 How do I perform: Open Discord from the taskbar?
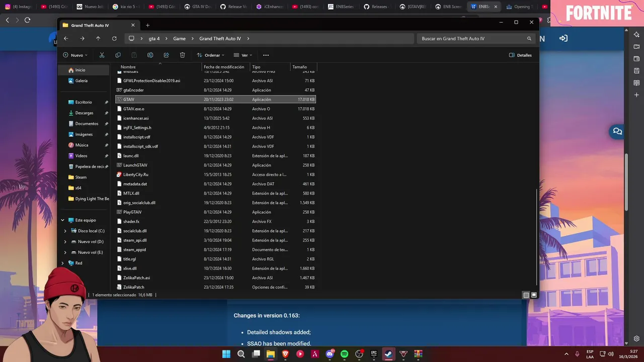pyautogui.click(x=330, y=354)
